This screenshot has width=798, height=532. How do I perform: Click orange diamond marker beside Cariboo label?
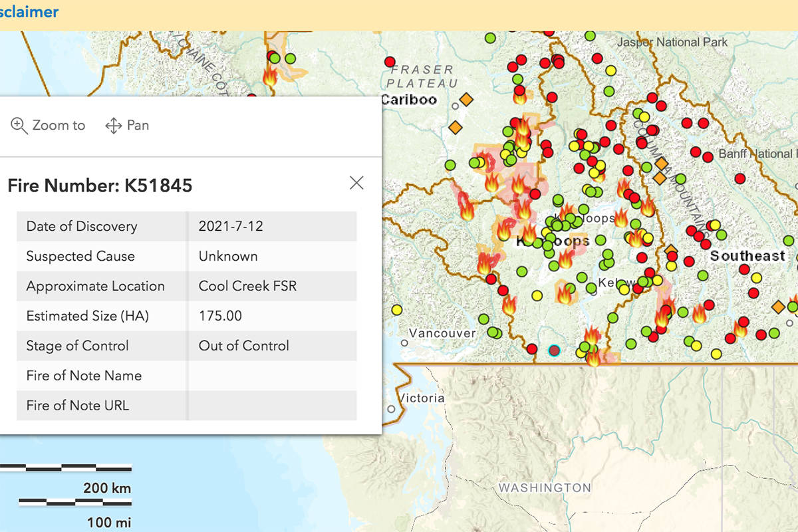(465, 99)
